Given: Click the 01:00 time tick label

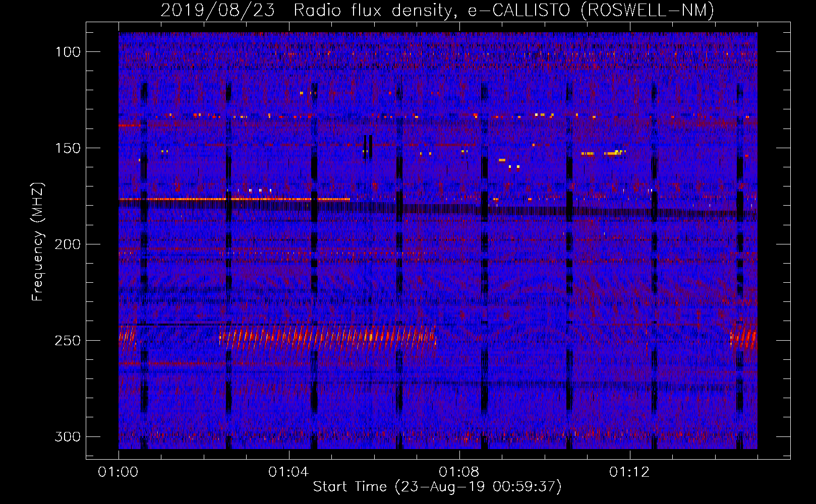Looking at the screenshot, I should tap(118, 472).
